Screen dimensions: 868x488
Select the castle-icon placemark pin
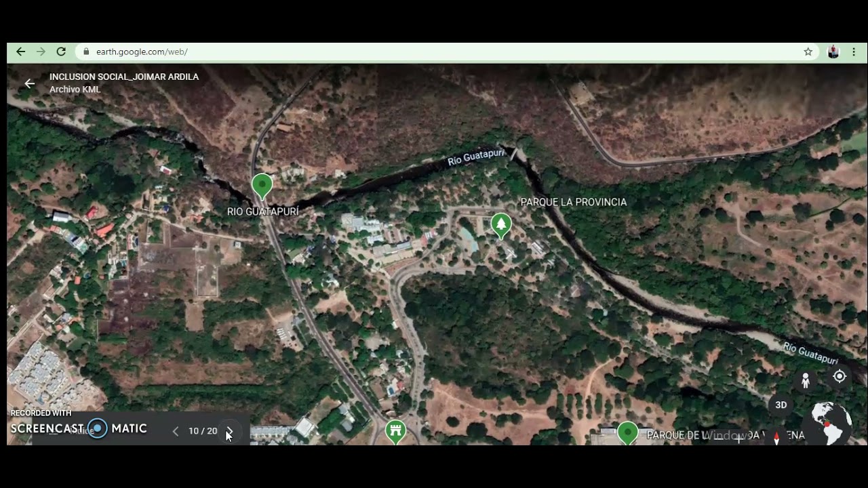pyautogui.click(x=395, y=432)
